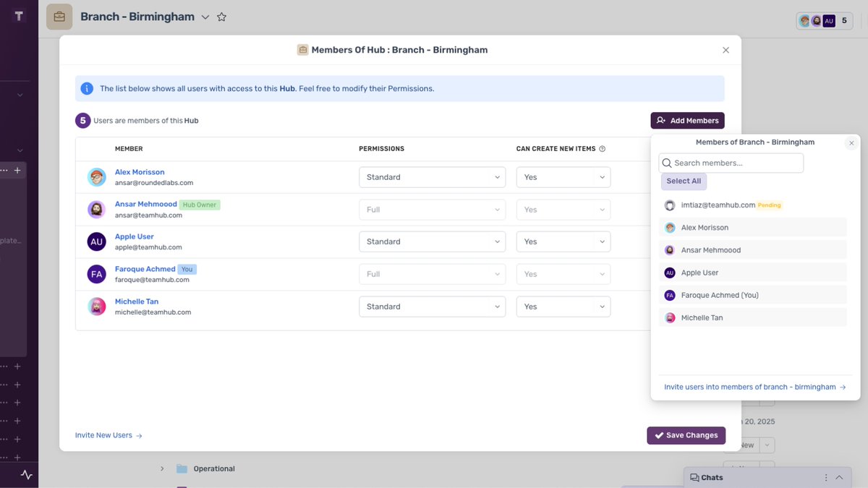Click the TeamHub T logo in the sidebar
The width and height of the screenshot is (868, 488).
coord(20,16)
